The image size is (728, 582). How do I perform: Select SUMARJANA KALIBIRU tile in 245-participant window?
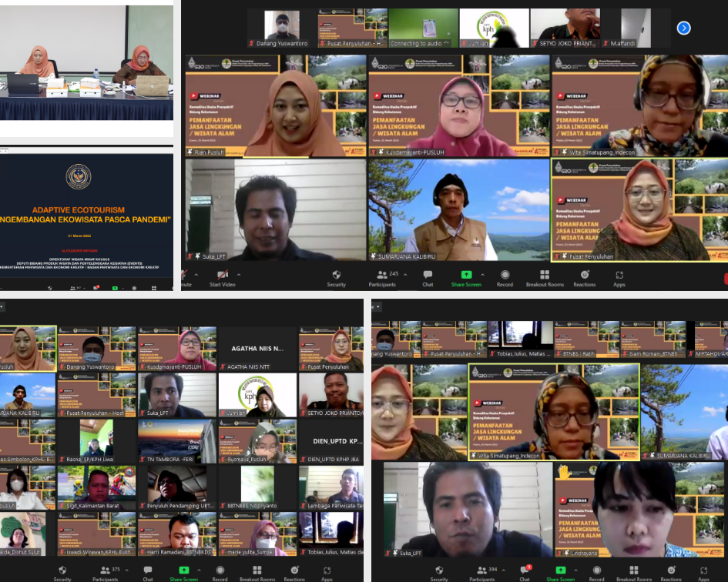(x=458, y=209)
